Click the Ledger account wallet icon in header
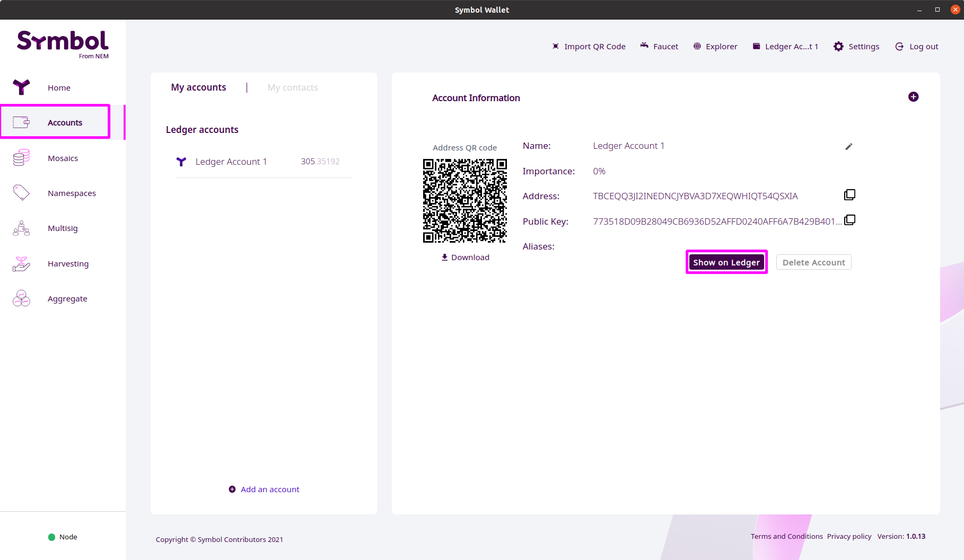Image resolution: width=964 pixels, height=560 pixels. 757,46
